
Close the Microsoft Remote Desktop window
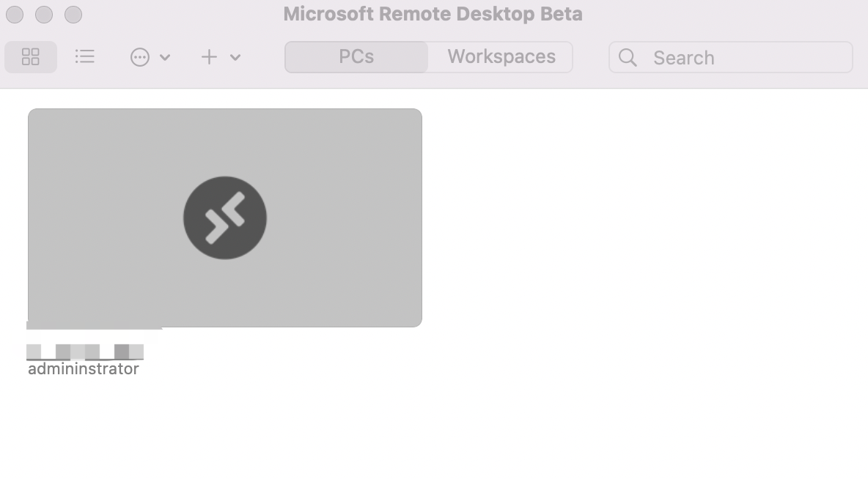15,14
